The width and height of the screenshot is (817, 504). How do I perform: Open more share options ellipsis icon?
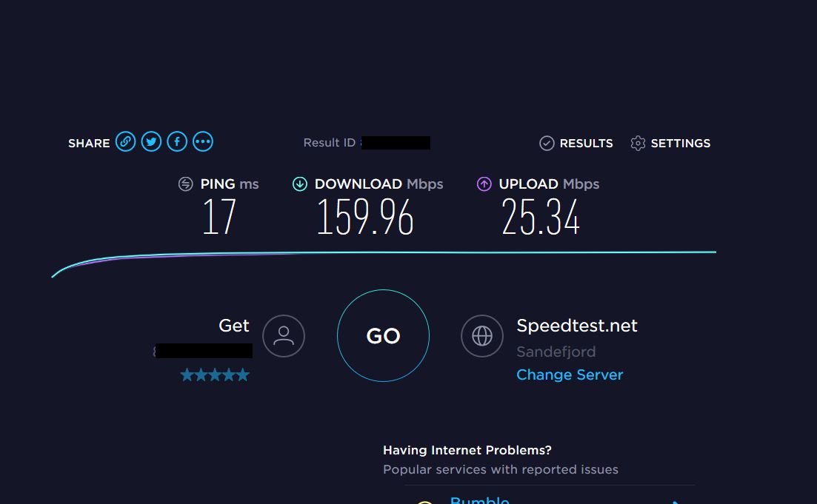pos(203,141)
